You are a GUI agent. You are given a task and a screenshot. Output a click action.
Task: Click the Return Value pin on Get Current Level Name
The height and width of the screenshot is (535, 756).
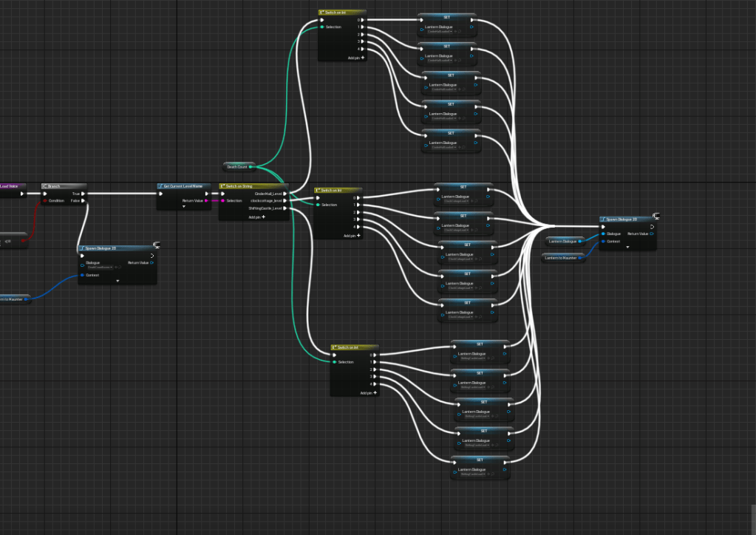(206, 200)
